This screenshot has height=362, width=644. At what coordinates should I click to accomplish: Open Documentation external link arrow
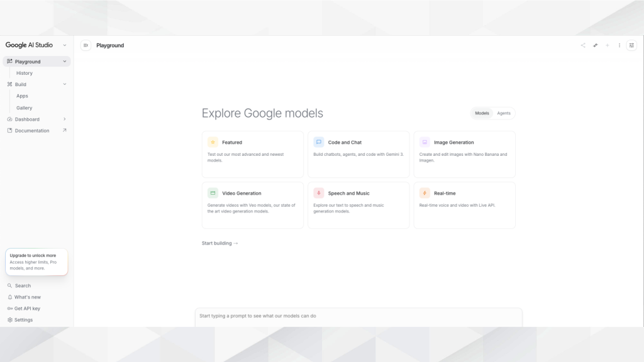[65, 131]
